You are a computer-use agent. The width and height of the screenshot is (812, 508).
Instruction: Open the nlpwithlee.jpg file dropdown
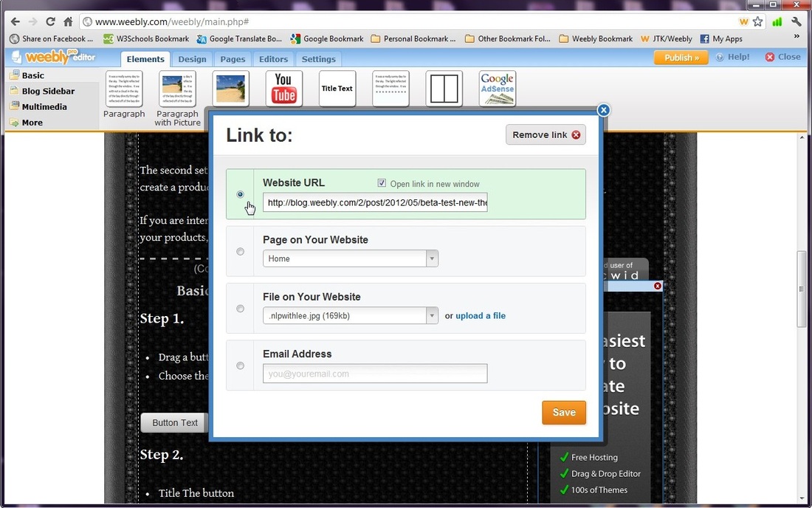[x=351, y=315]
